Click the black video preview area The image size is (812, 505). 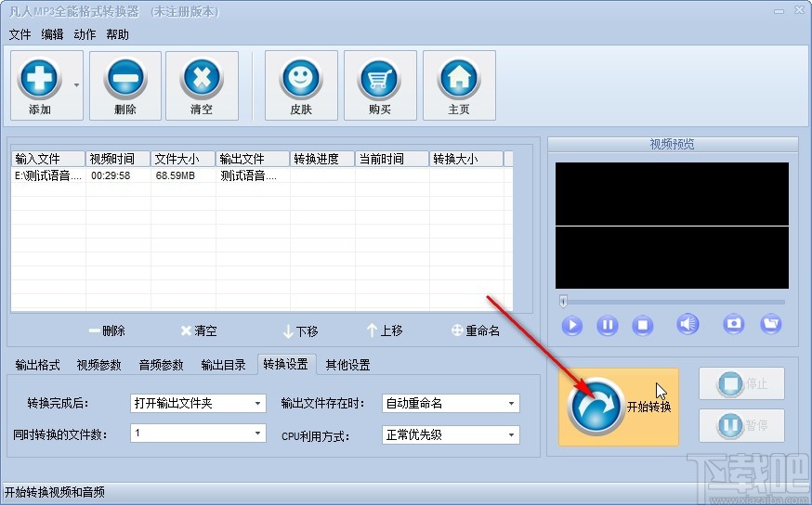click(673, 226)
